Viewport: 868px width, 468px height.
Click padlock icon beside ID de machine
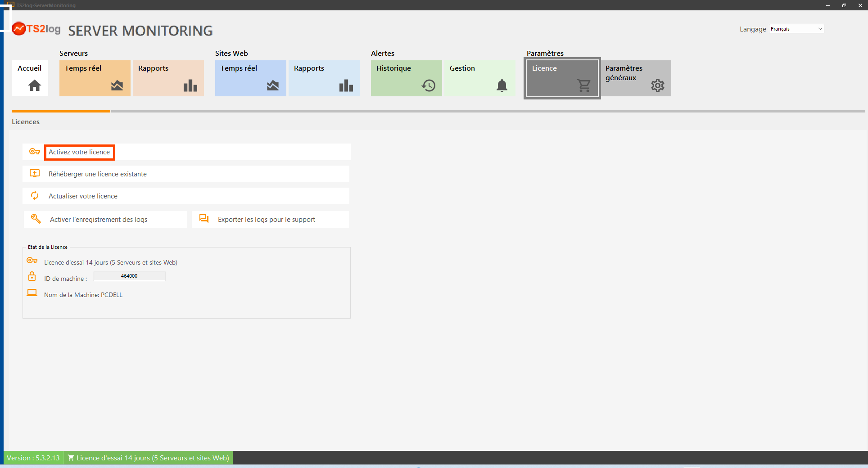32,276
